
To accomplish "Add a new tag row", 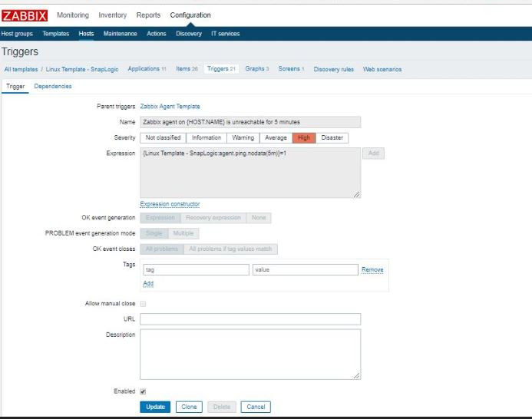I will click(148, 284).
